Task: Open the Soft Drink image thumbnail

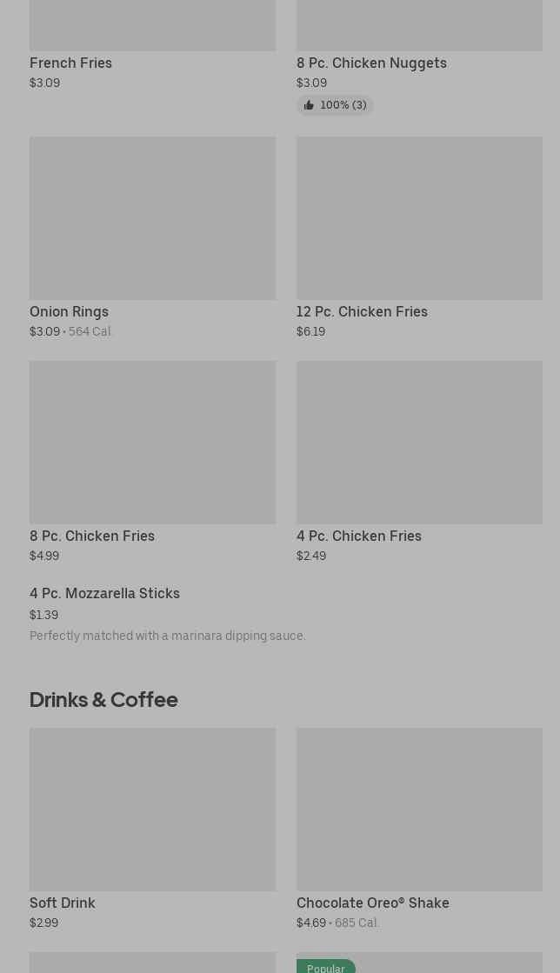Action: 153,810
